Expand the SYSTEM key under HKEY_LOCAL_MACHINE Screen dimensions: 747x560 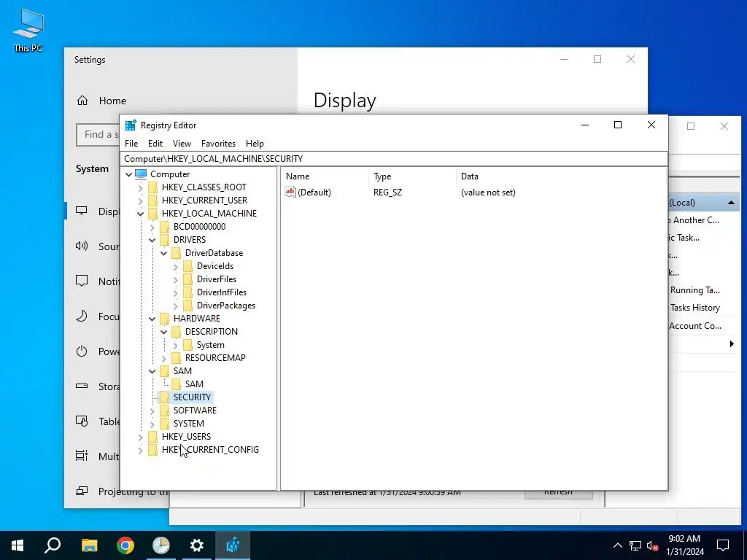[152, 424]
